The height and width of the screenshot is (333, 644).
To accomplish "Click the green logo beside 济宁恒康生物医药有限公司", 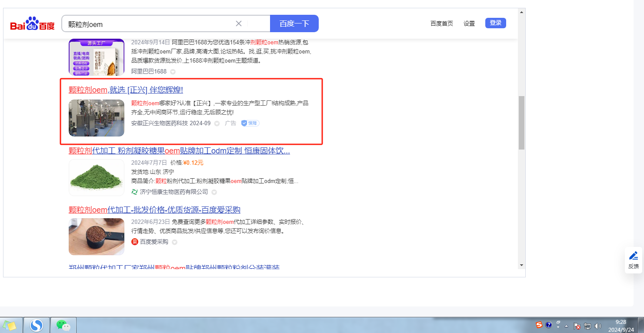I will (134, 192).
